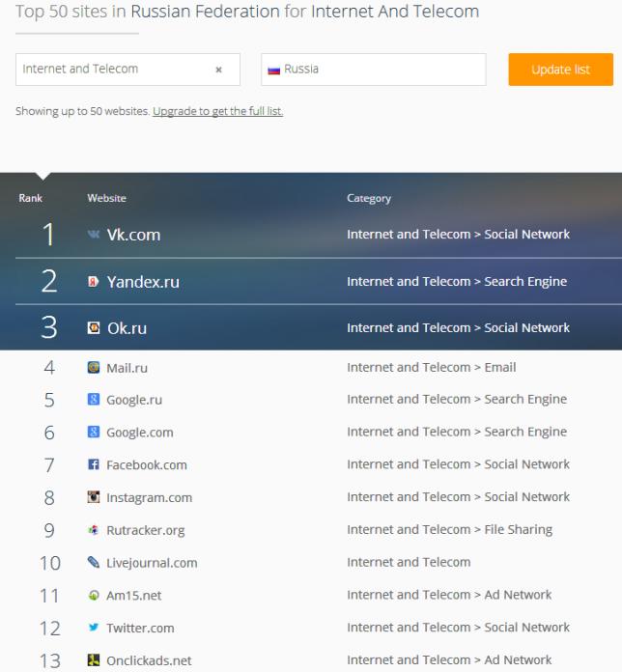Open the Mail.ru website link
The height and width of the screenshot is (672, 622).
click(127, 368)
